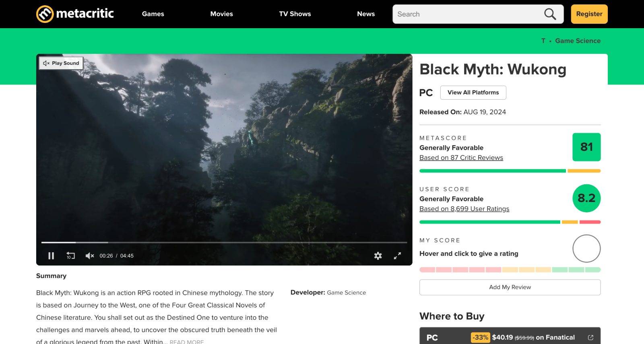The width and height of the screenshot is (644, 344).
Task: Enter fullscreen video mode
Action: pyautogui.click(x=397, y=256)
